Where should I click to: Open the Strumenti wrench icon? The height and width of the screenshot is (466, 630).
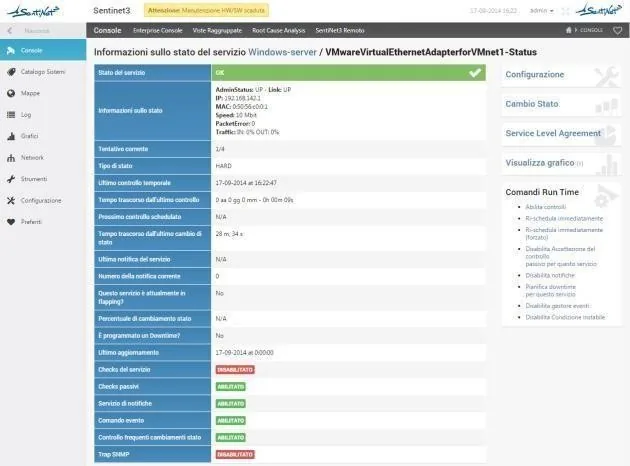coord(11,179)
